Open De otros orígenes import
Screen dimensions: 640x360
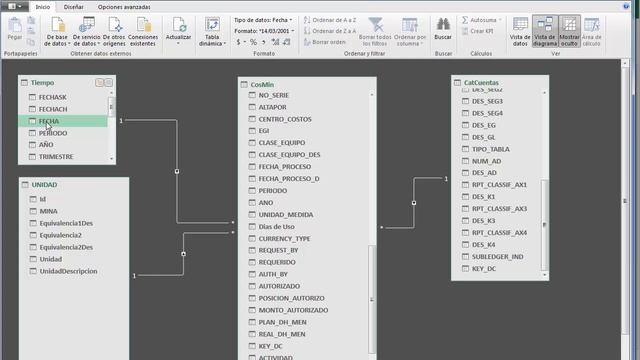pyautogui.click(x=114, y=31)
